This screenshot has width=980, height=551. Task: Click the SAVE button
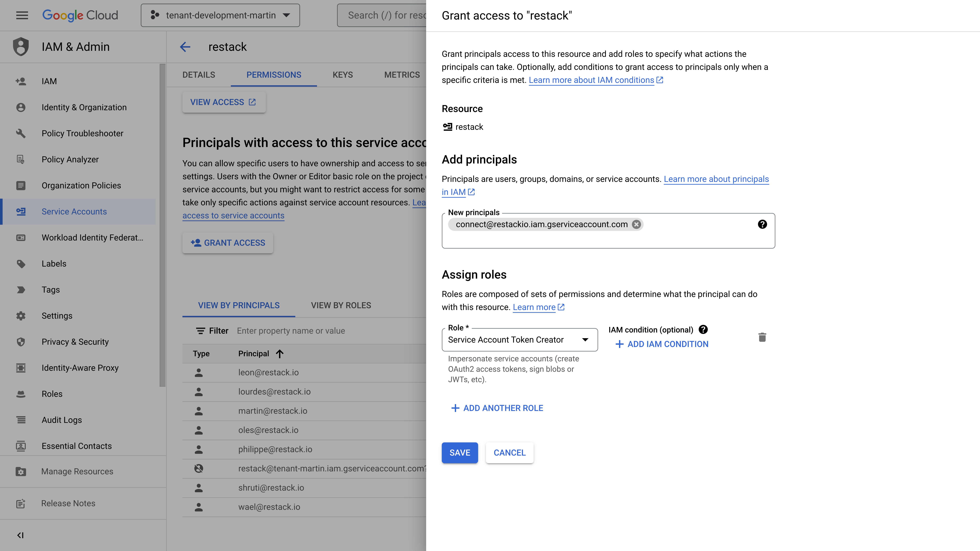tap(460, 452)
